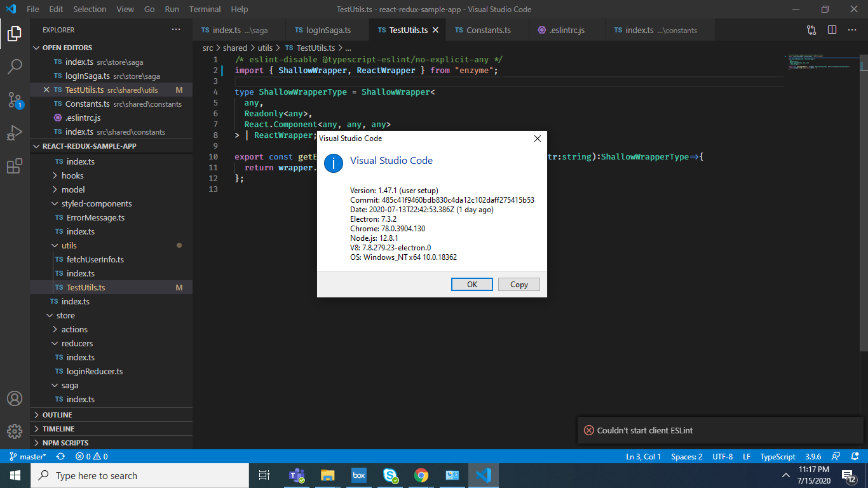Click the Windows search box
This screenshot has width=868, height=488.
point(140,475)
